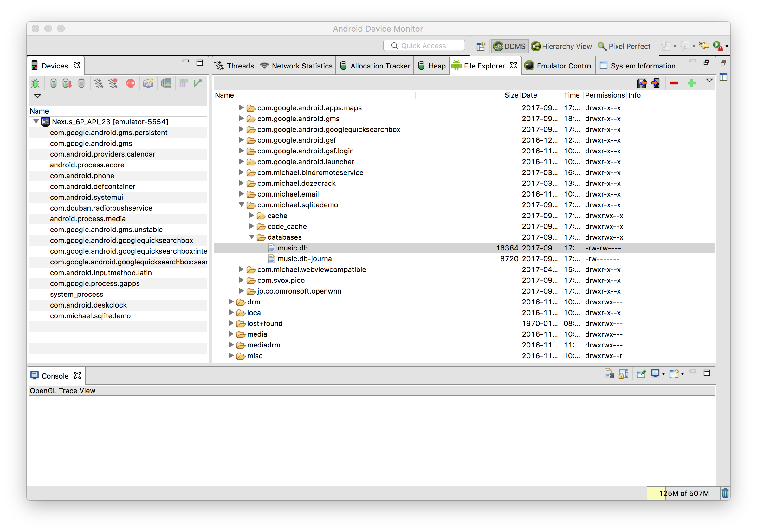The image size is (757, 532).
Task: Click the Stop Process icon
Action: 131,83
